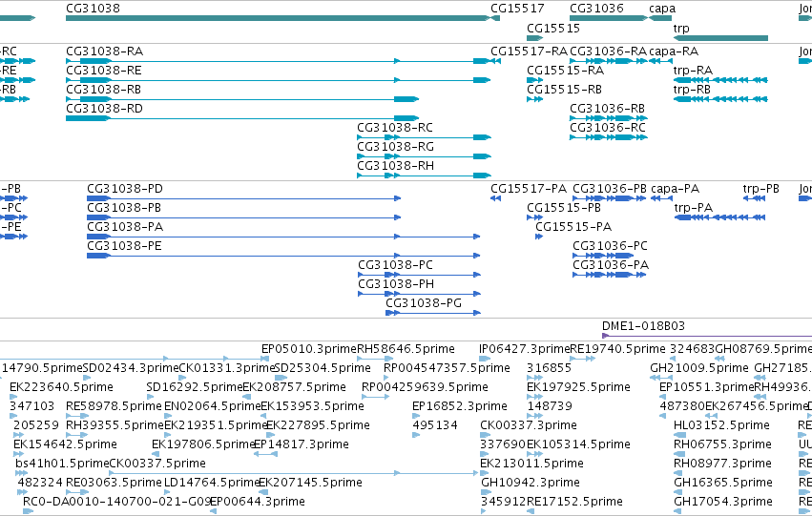Select the CG31036 gene feature
The width and height of the screenshot is (812, 516).
(609, 18)
